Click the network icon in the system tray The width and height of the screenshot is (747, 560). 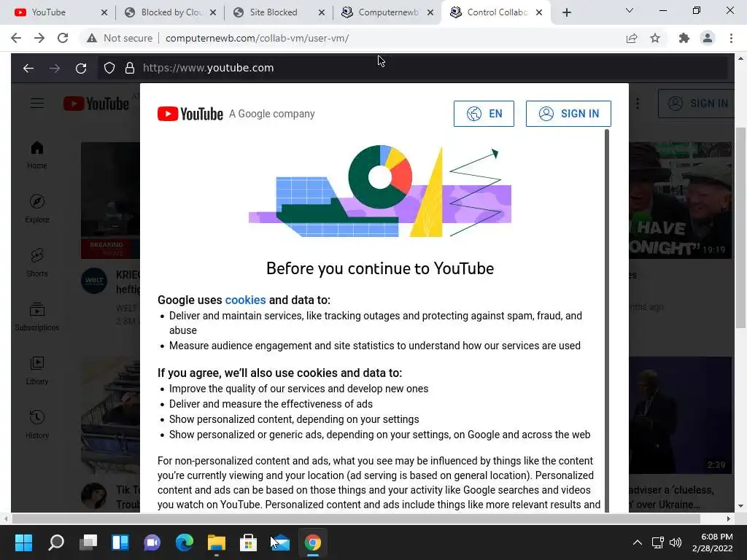point(657,542)
